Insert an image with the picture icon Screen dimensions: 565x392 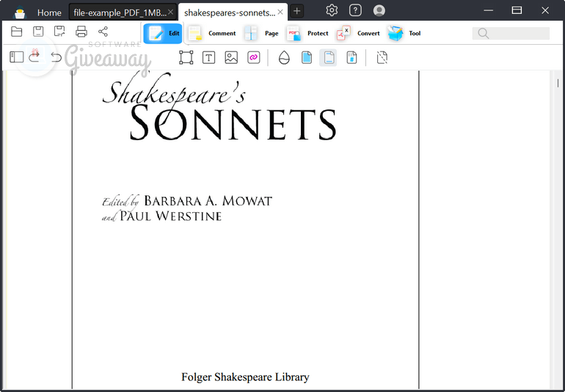click(231, 58)
